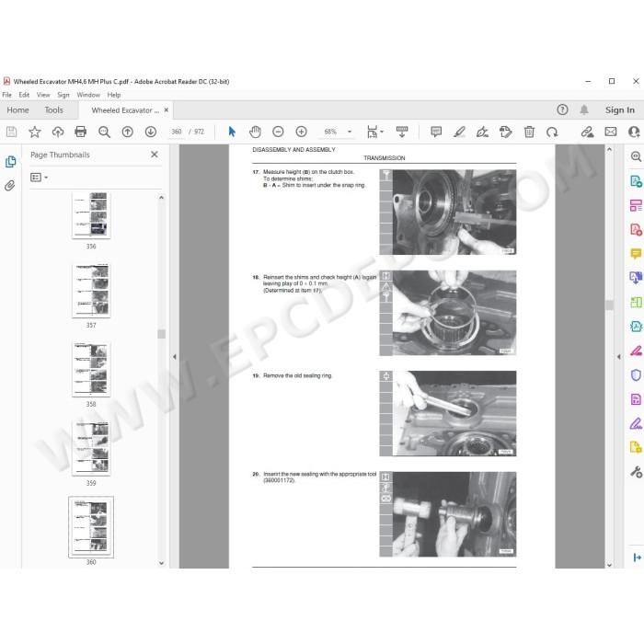Click the upload to cloud icon

pyautogui.click(x=58, y=132)
